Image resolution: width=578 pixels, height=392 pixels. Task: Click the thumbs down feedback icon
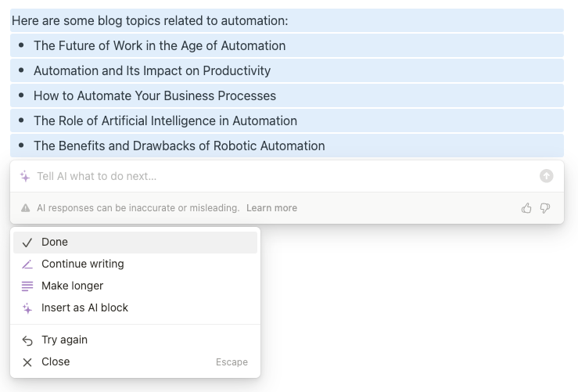tap(545, 208)
